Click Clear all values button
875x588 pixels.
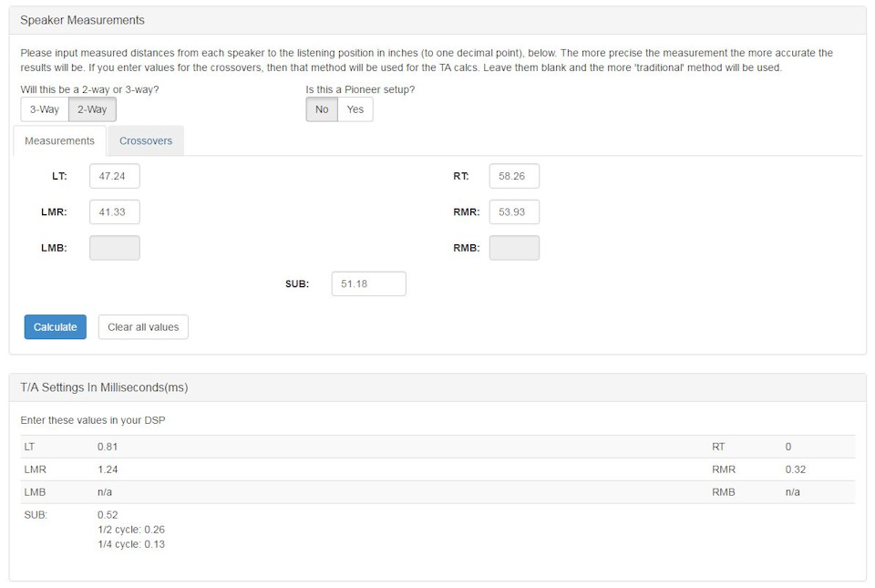pyautogui.click(x=143, y=327)
